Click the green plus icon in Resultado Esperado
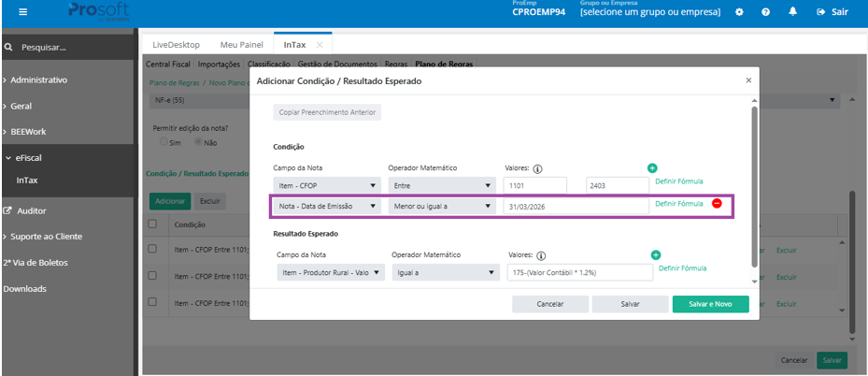 click(x=655, y=254)
